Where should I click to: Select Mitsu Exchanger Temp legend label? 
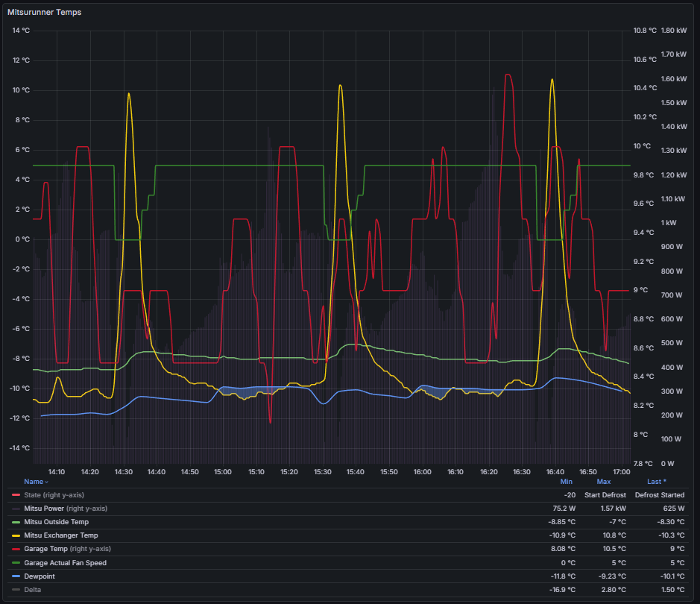60,535
